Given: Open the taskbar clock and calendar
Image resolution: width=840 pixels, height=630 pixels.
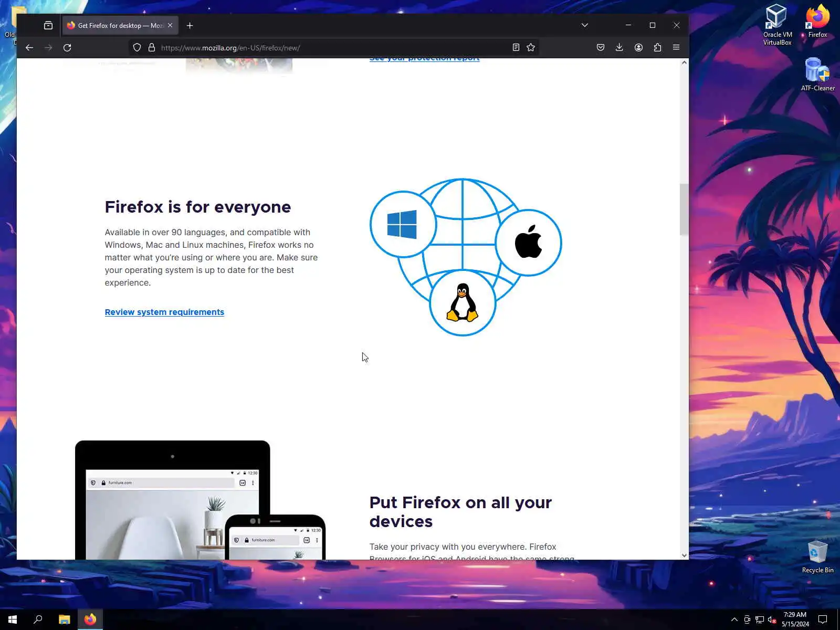Looking at the screenshot, I should (x=795, y=619).
